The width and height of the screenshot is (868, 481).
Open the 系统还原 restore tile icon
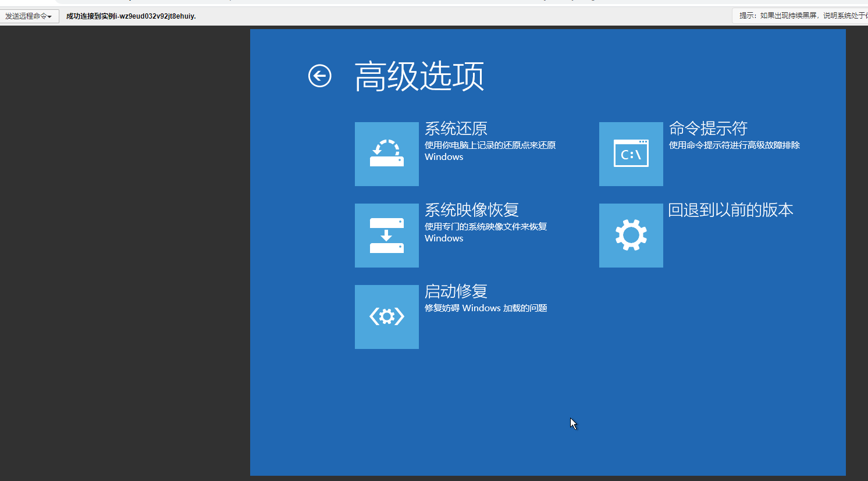pyautogui.click(x=386, y=154)
